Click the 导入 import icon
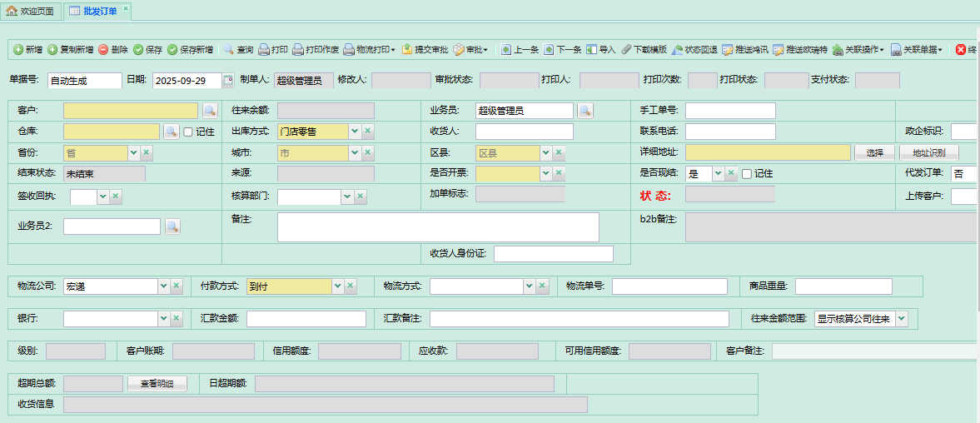This screenshot has height=423, width=980. (591, 50)
